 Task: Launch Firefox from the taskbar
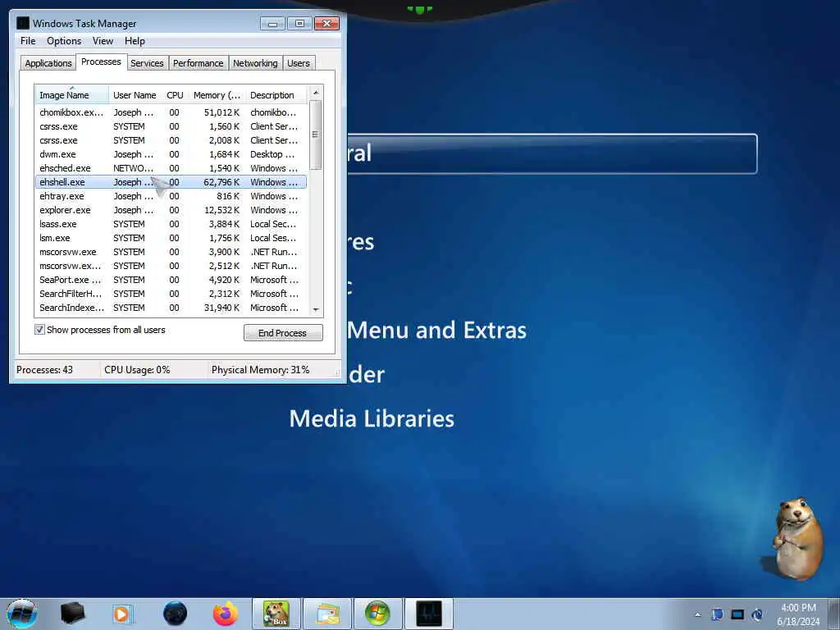226,614
